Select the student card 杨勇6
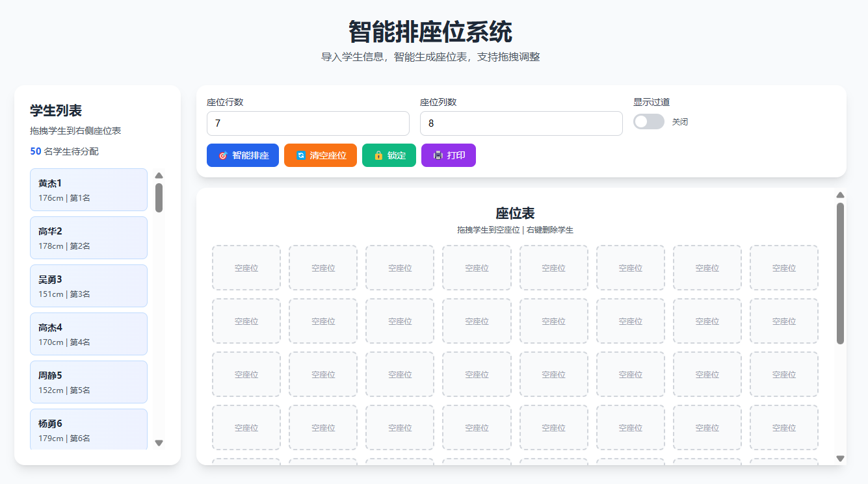This screenshot has width=868, height=484. pos(88,429)
